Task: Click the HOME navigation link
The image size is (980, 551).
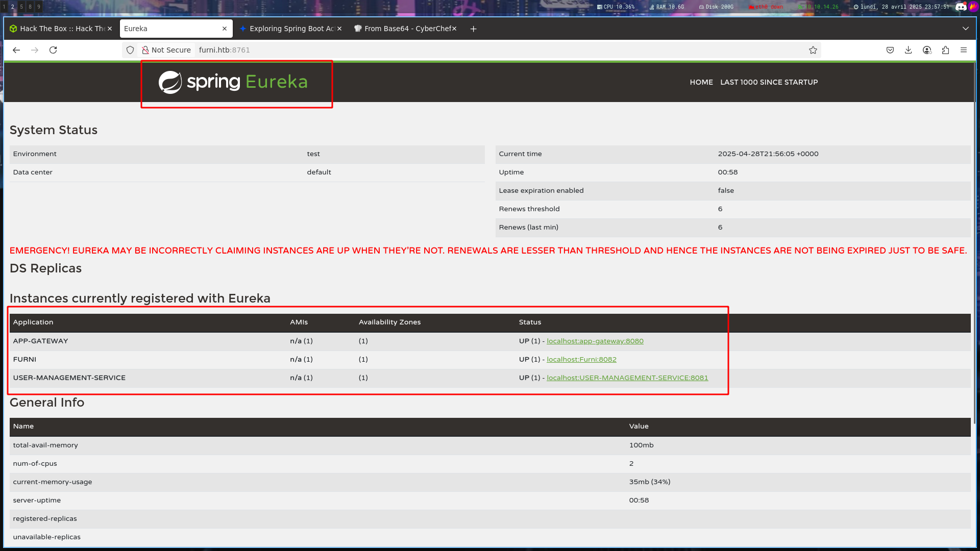Action: (701, 82)
